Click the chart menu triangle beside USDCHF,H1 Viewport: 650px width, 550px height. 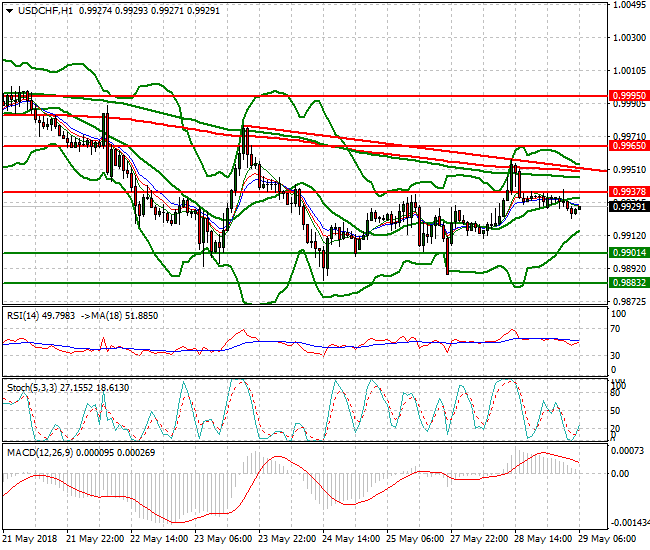click(10, 11)
